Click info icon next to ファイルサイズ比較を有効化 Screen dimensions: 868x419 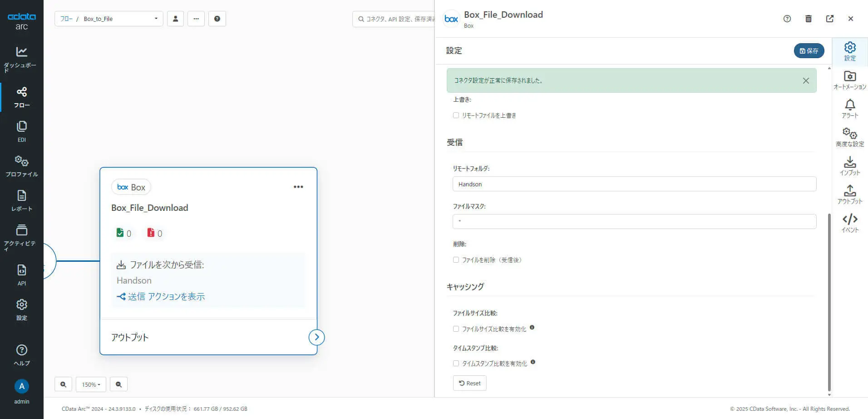tap(532, 327)
